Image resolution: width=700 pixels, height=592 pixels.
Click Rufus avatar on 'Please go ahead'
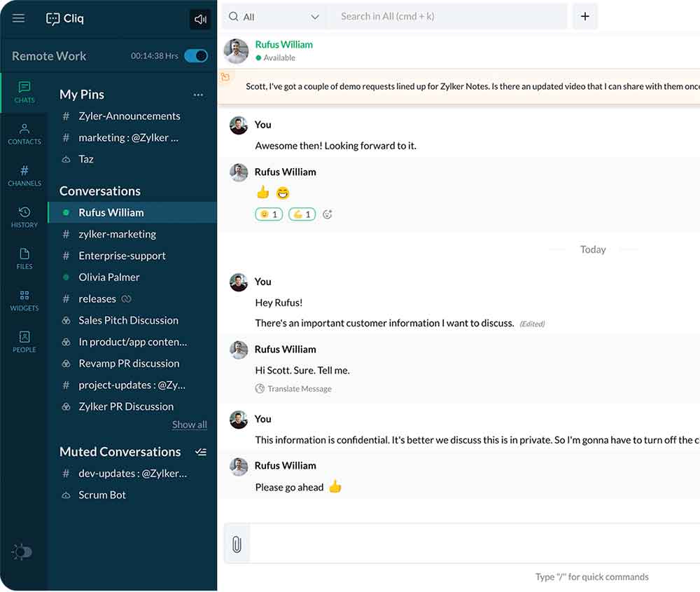tap(239, 467)
